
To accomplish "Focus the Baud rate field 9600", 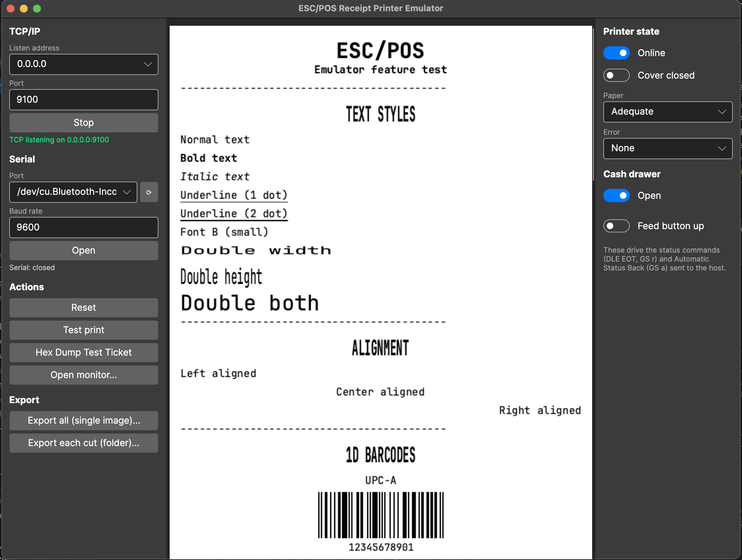I will click(84, 227).
